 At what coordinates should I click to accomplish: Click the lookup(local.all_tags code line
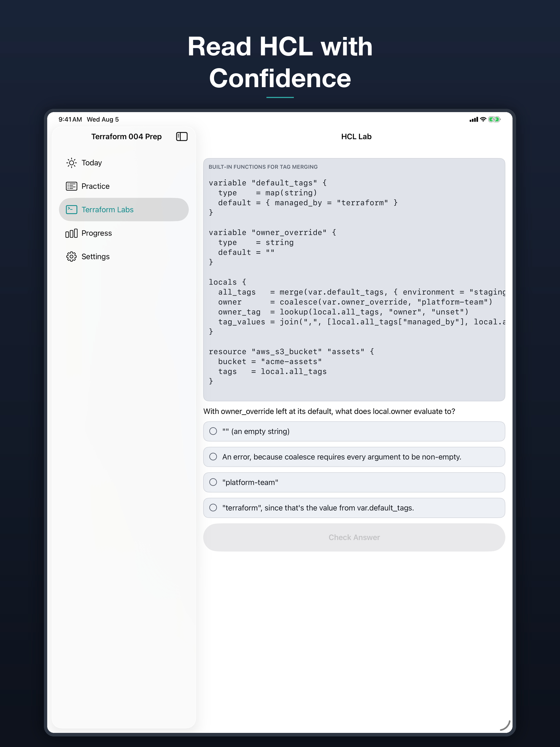click(x=343, y=312)
